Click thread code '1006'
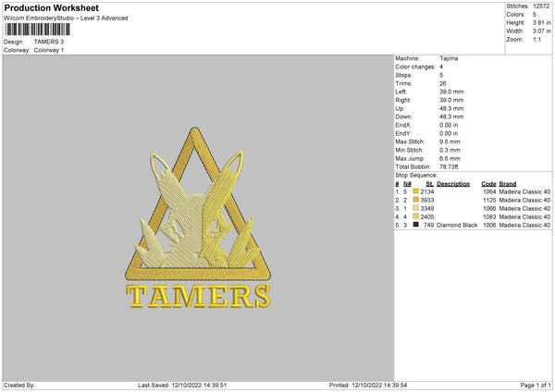 489,226
